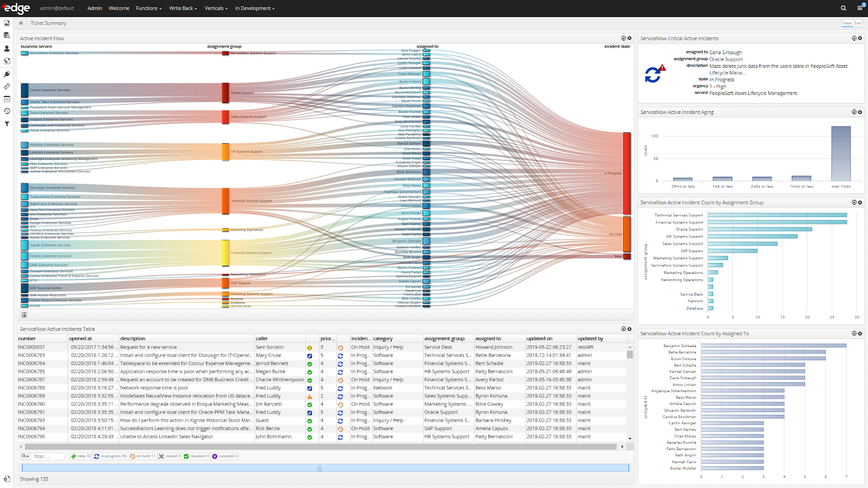Image resolution: width=868 pixels, height=488 pixels.
Task: Open the page edit icon in sidebar
Action: click(x=7, y=61)
